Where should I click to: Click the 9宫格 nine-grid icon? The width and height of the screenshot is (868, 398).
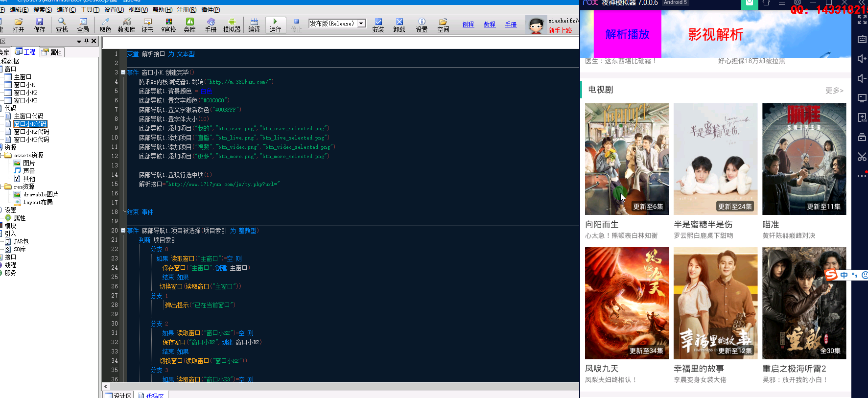tap(168, 25)
